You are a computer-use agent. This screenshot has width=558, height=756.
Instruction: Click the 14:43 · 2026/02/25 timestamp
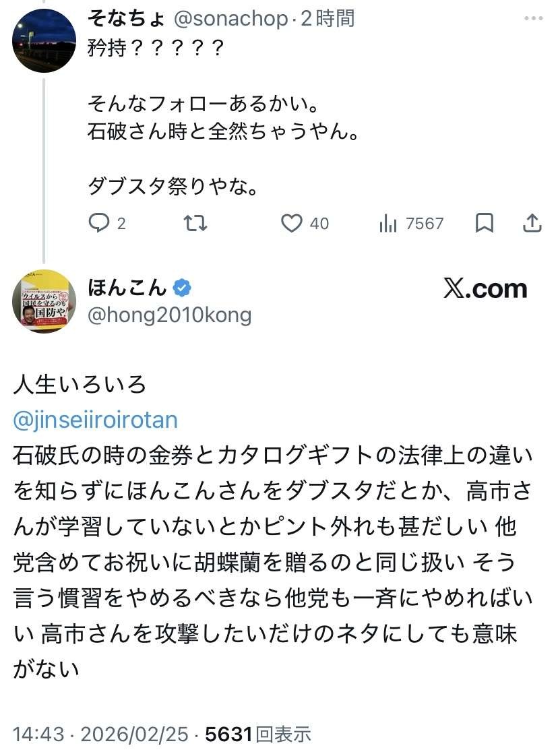(x=100, y=734)
